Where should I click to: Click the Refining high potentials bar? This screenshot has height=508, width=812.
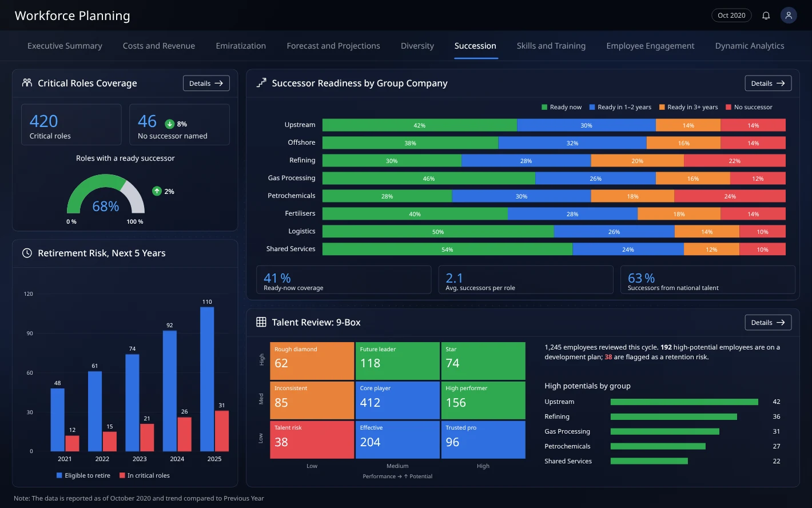[674, 416]
